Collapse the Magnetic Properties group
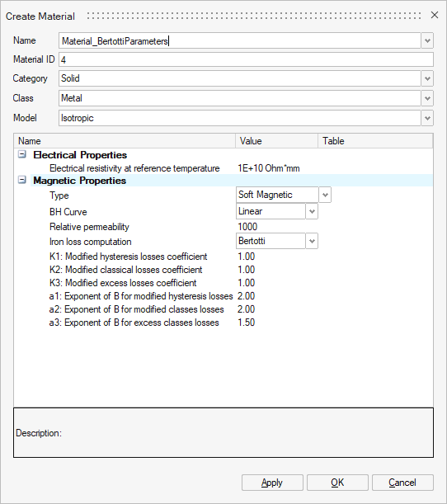This screenshot has height=504, width=447. tap(21, 180)
